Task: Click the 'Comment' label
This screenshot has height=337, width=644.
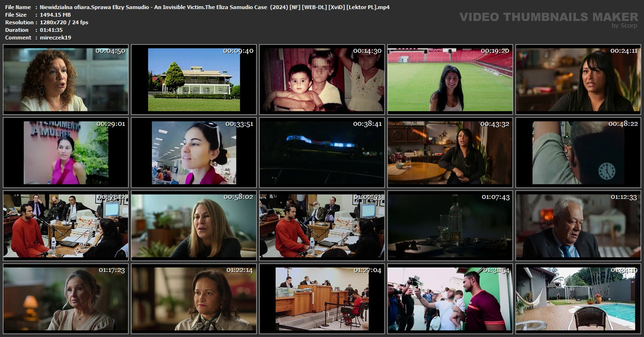Action: tap(18, 37)
